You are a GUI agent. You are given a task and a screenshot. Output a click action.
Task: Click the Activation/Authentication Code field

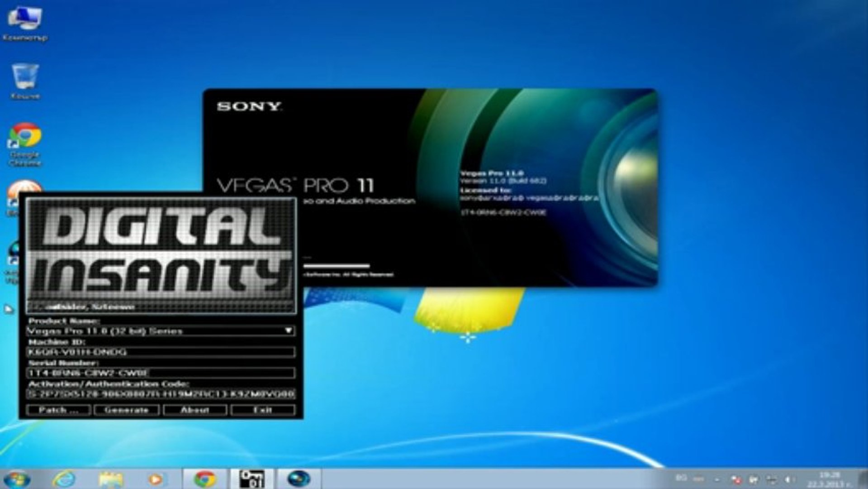pyautogui.click(x=161, y=394)
